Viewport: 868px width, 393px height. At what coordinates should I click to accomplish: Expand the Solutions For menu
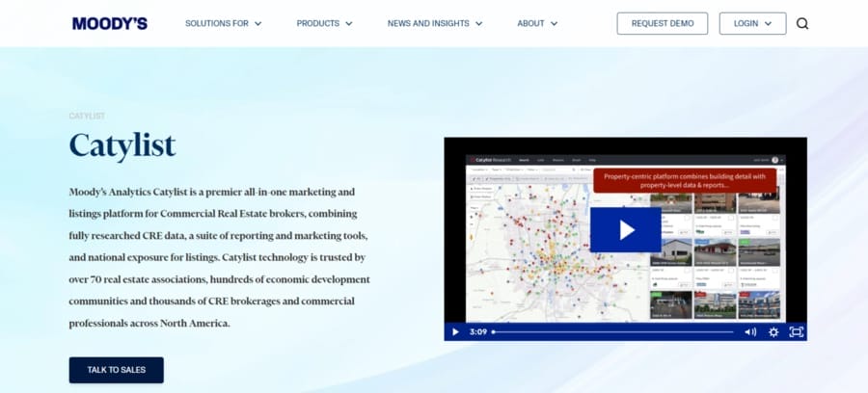pyautogui.click(x=223, y=23)
